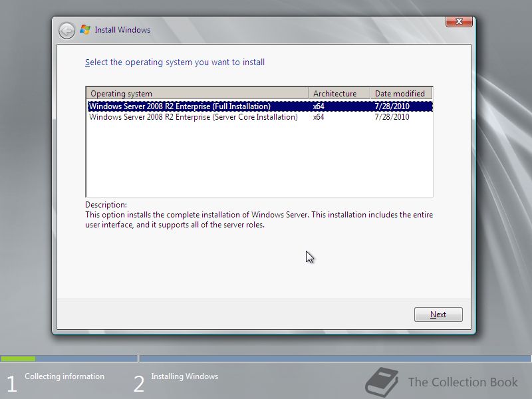532x399 pixels.
Task: Click the Collecting information progress bar
Action: (69, 358)
